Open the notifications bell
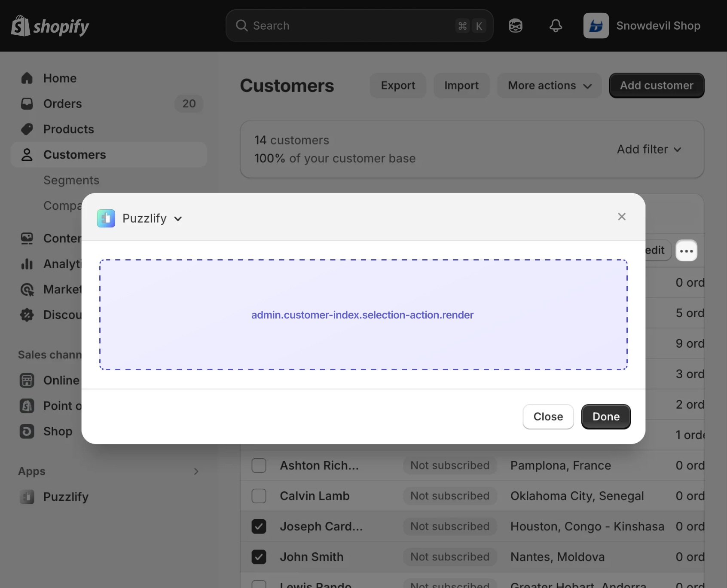This screenshot has height=588, width=727. [556, 26]
